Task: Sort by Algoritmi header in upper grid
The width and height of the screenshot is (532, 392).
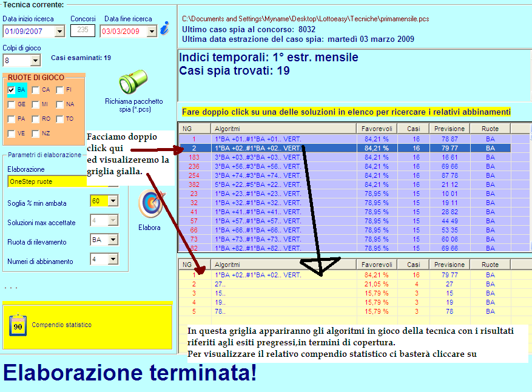Action: [x=284, y=129]
